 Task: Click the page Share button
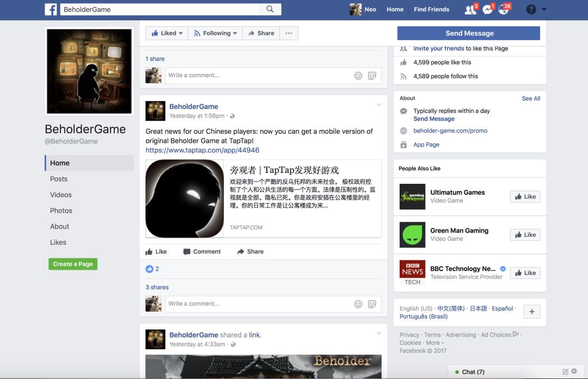pyautogui.click(x=261, y=33)
